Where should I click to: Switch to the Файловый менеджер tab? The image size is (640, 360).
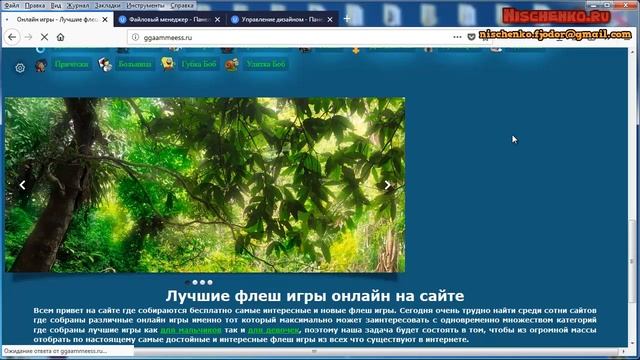[170, 19]
